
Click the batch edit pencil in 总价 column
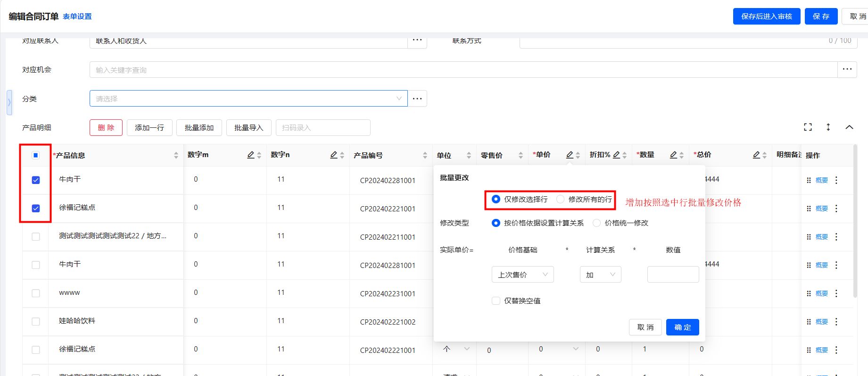coord(756,155)
